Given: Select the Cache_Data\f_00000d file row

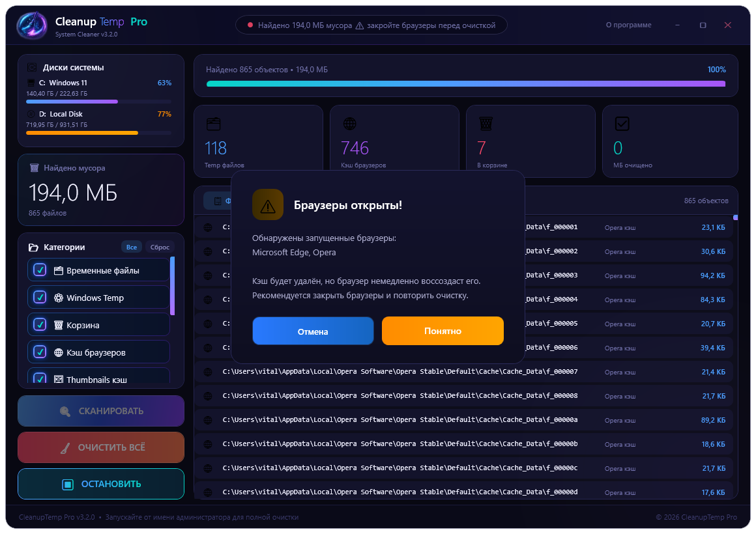Looking at the screenshot, I should coord(464,492).
